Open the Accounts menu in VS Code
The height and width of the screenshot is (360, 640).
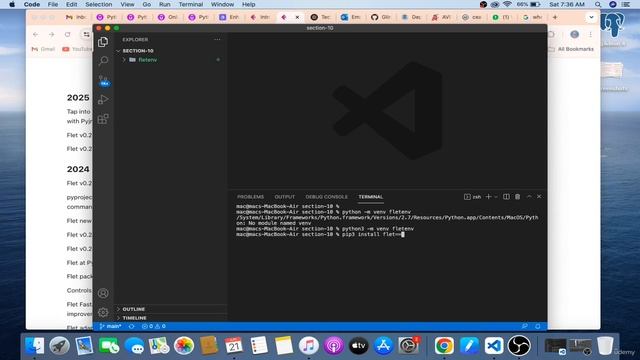tap(103, 293)
